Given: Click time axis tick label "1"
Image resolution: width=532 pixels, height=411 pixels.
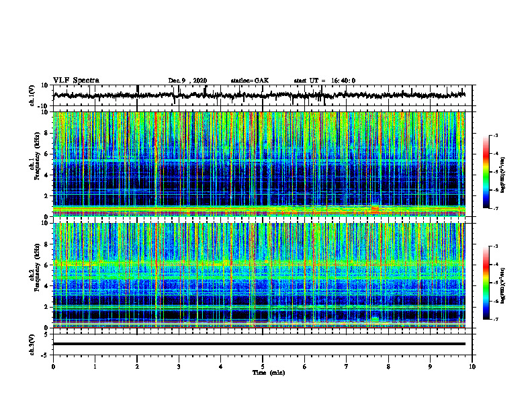Looking at the screenshot, I should [x=95, y=367].
